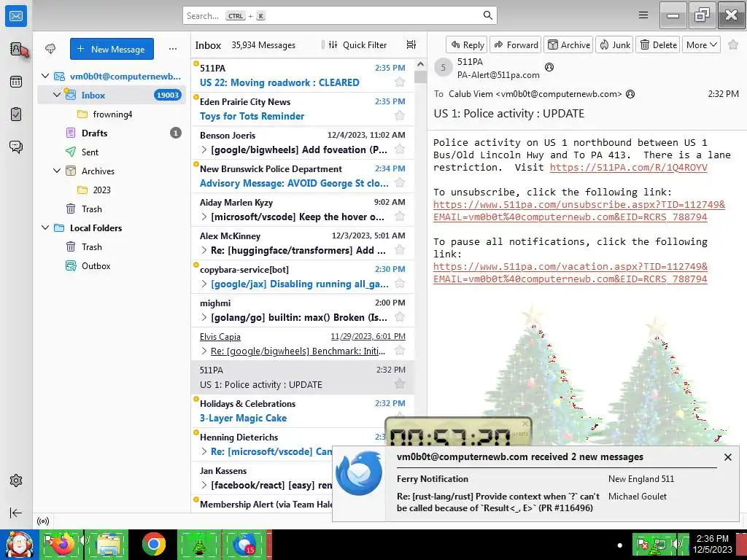Screen dimensions: 747x560
Task: Delete the open message
Action: tap(658, 44)
